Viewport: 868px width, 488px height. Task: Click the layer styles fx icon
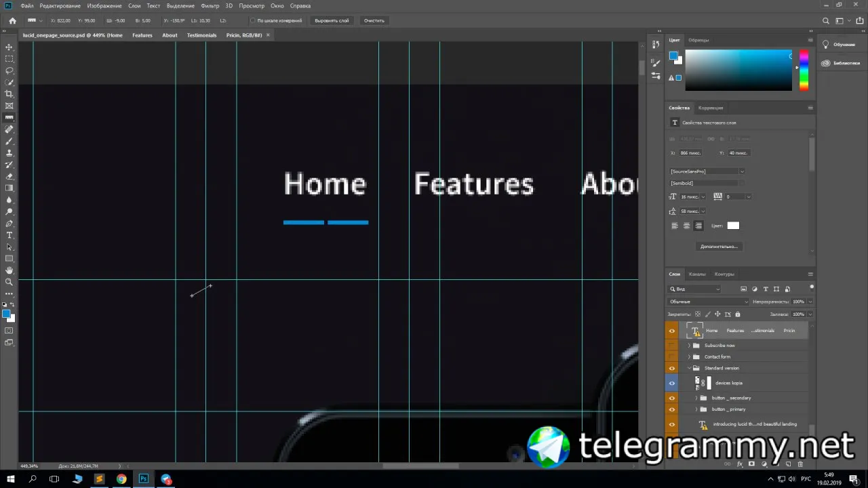tap(740, 464)
